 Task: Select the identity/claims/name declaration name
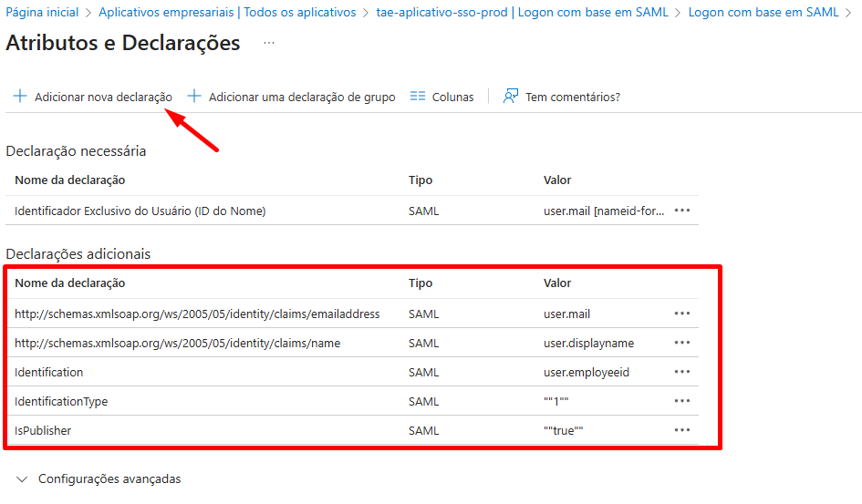click(178, 343)
